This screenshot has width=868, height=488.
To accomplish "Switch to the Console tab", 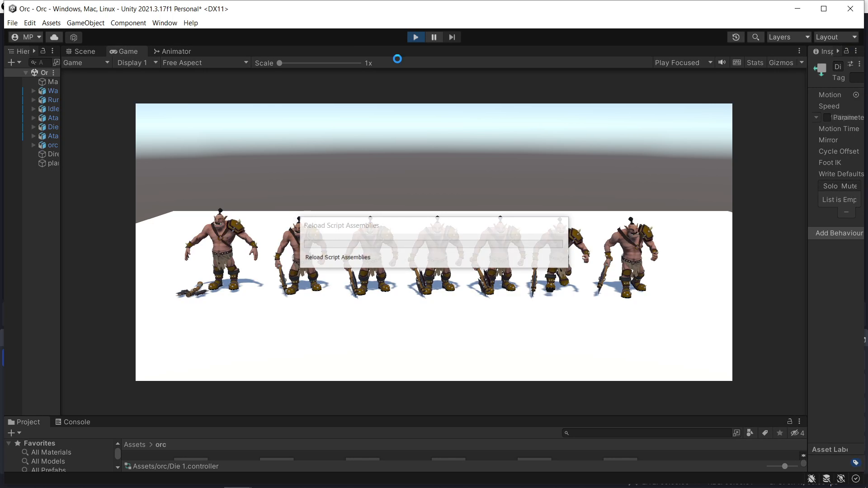I will pyautogui.click(x=73, y=422).
